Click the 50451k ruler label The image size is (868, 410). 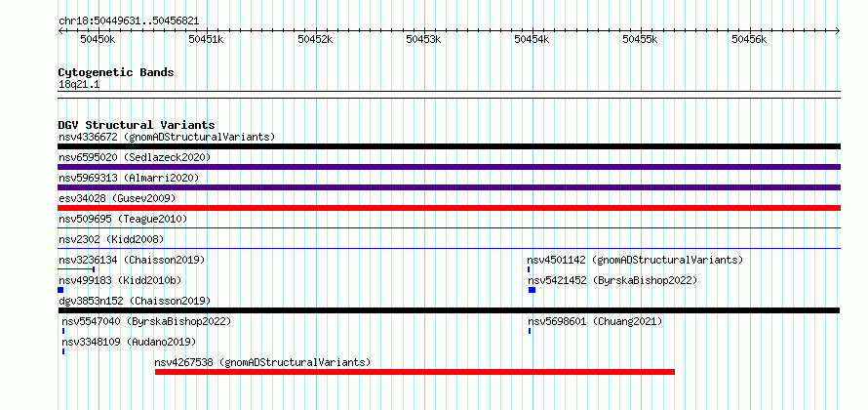206,39
